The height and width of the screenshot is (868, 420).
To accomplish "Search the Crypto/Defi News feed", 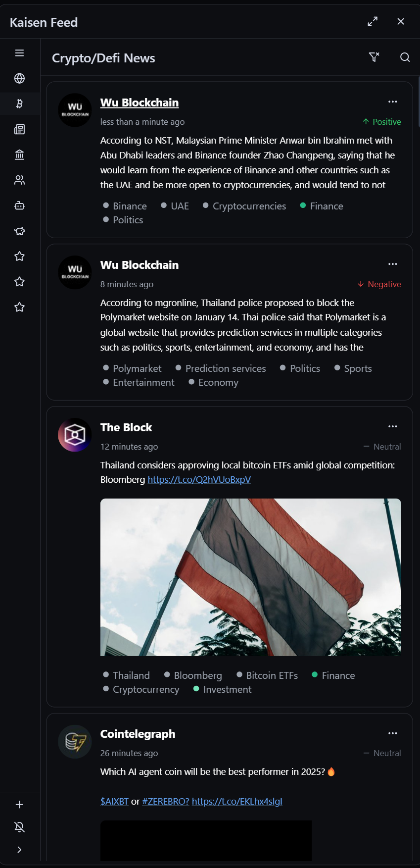I will pos(405,57).
